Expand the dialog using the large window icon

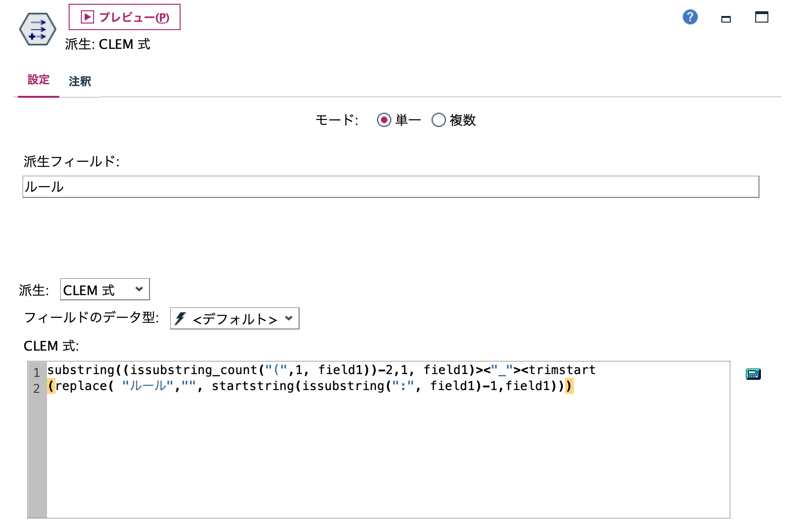(763, 18)
